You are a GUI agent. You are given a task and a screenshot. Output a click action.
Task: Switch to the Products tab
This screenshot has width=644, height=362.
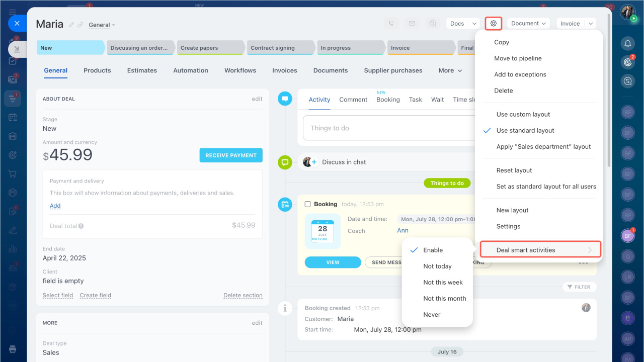point(97,70)
